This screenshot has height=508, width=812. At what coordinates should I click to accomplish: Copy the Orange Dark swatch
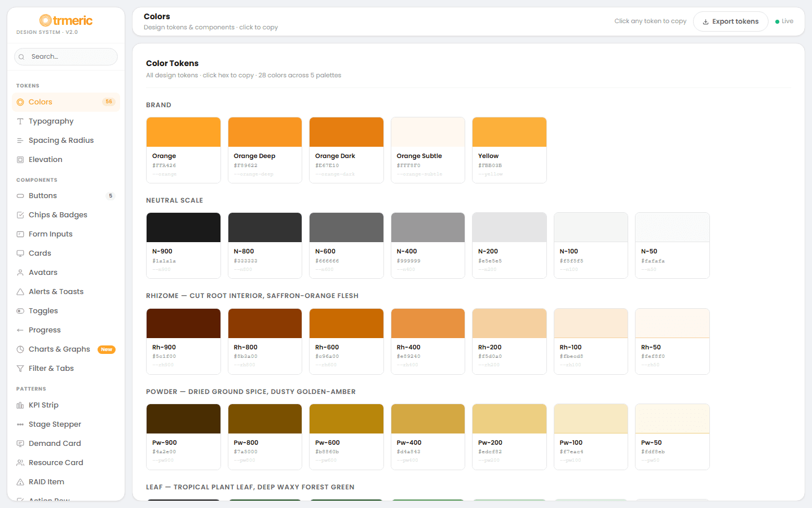(346, 150)
